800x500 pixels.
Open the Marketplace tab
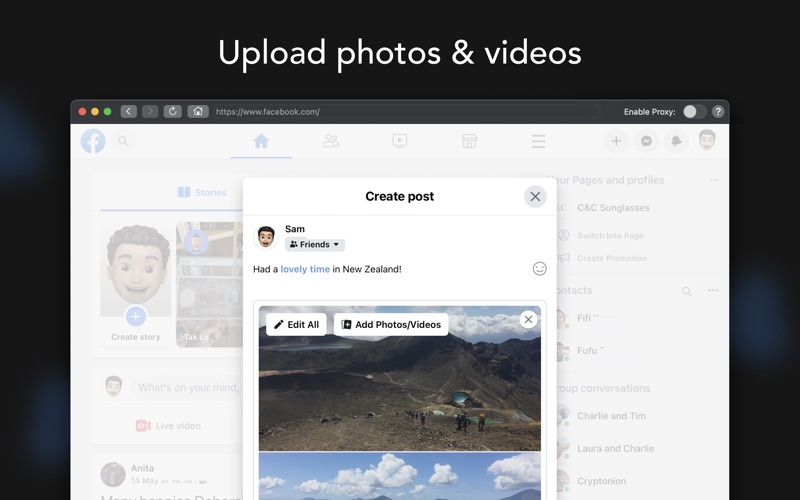[x=469, y=141]
